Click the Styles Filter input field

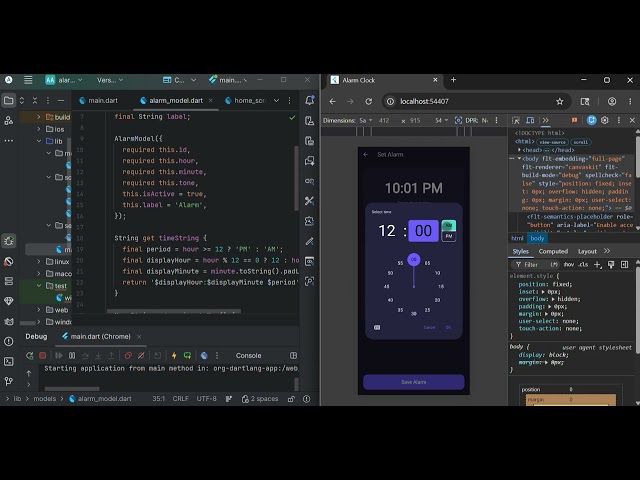coord(534,264)
